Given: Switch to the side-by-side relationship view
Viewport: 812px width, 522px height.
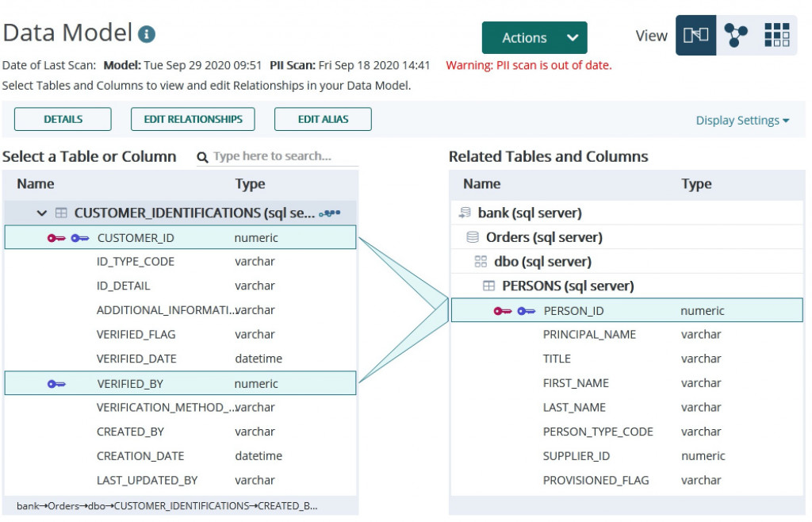Looking at the screenshot, I should (695, 36).
